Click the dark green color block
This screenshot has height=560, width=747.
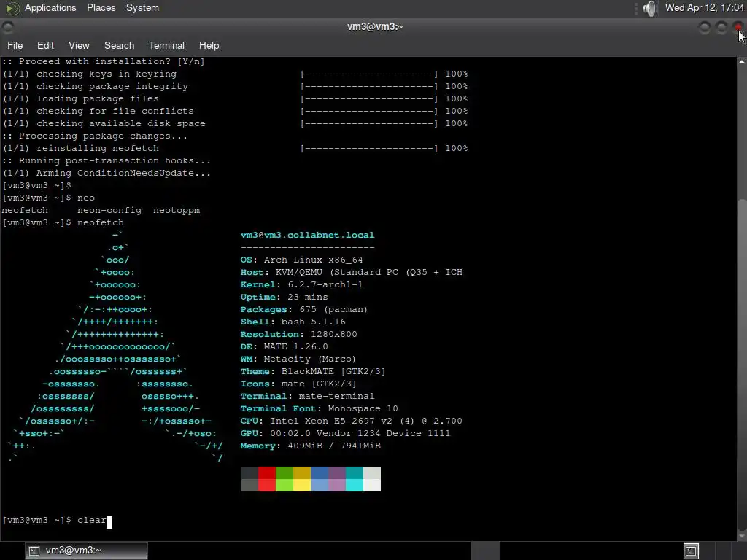(285, 472)
